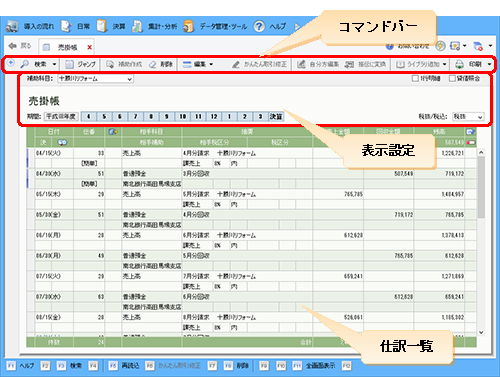Toggle the checkbox left of 貸借照合
500x377 pixels.
415,78
